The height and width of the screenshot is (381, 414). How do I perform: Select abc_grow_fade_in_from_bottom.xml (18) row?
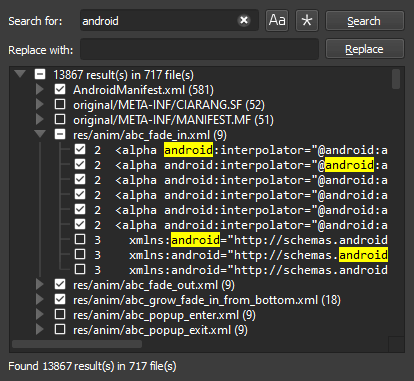point(207,300)
